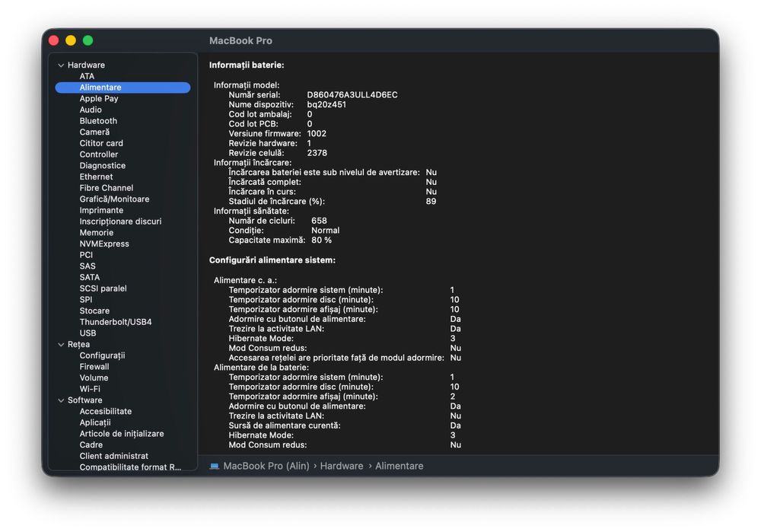Click cycle count value 658
761x532 pixels.
tap(319, 221)
